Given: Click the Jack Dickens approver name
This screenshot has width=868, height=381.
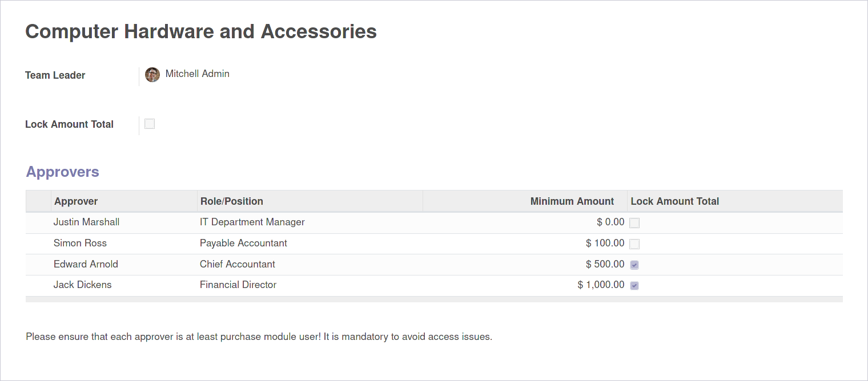Looking at the screenshot, I should click(82, 285).
